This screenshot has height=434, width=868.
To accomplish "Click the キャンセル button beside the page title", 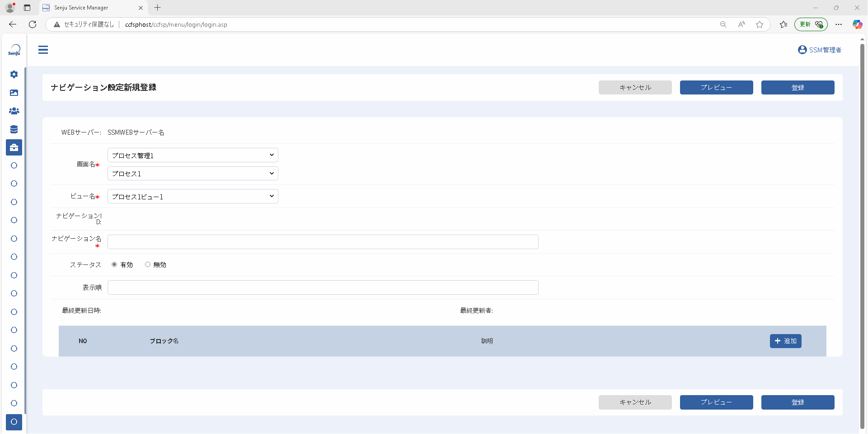I will 635,88.
